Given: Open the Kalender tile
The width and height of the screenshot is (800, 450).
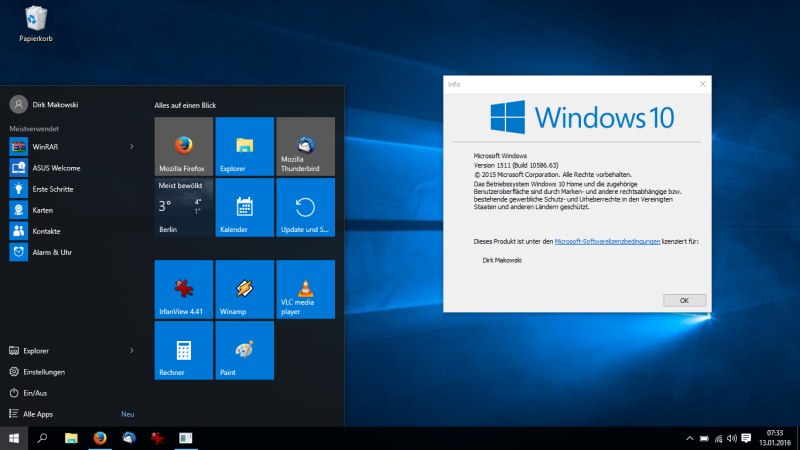Looking at the screenshot, I should (244, 207).
